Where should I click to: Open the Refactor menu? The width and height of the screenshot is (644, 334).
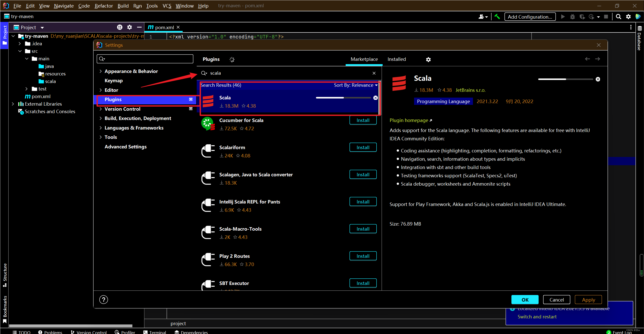click(103, 6)
